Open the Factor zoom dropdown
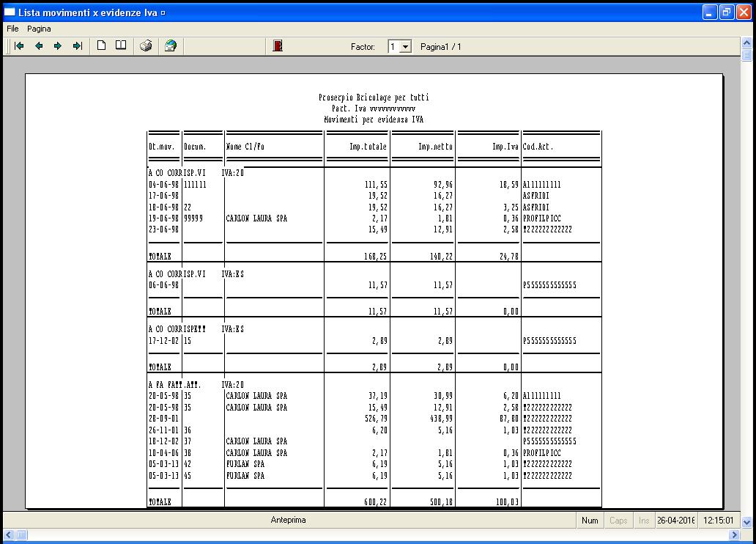 coord(406,47)
